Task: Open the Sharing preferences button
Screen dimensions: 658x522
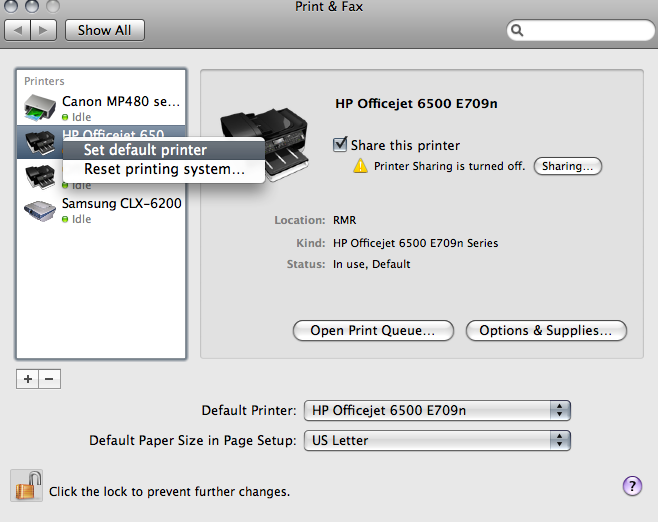Action: pyautogui.click(x=568, y=166)
